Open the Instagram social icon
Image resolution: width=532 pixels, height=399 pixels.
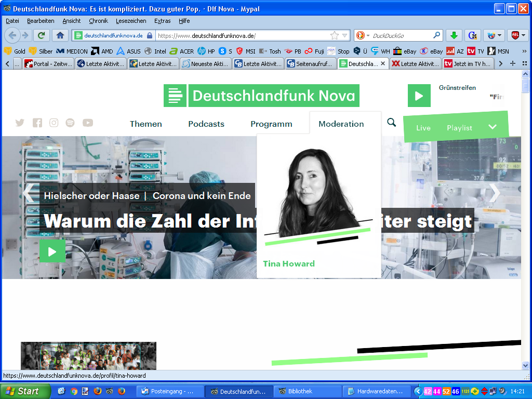(x=54, y=123)
